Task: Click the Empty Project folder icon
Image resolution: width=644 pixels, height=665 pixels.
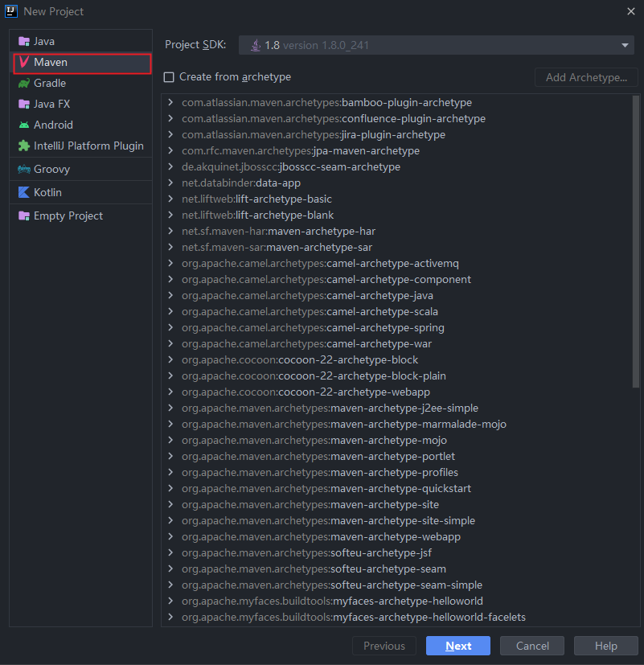Action: [24, 216]
